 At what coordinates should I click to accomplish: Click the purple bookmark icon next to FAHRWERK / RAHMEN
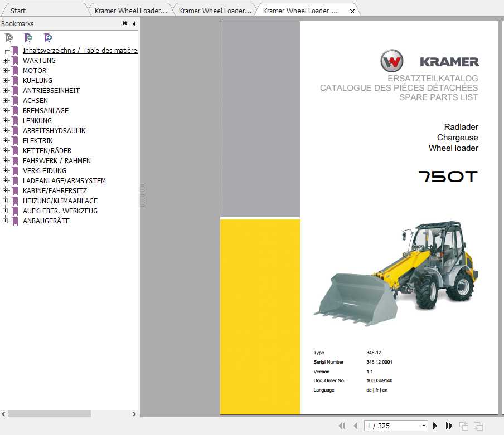[15, 160]
